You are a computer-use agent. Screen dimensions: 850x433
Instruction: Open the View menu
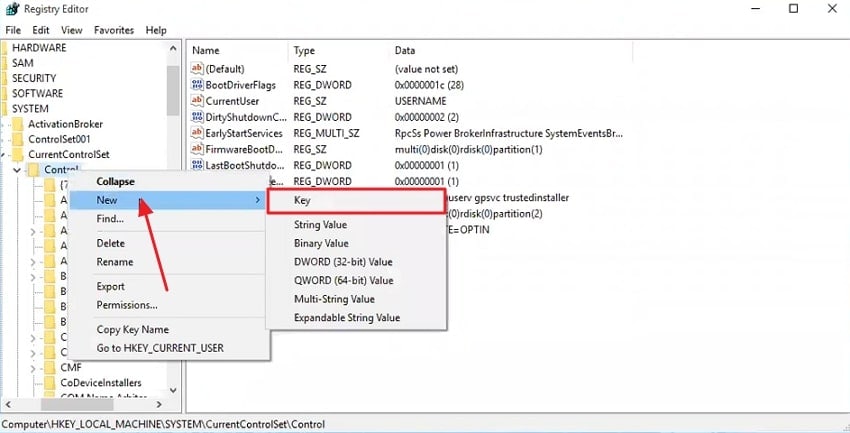tap(72, 30)
